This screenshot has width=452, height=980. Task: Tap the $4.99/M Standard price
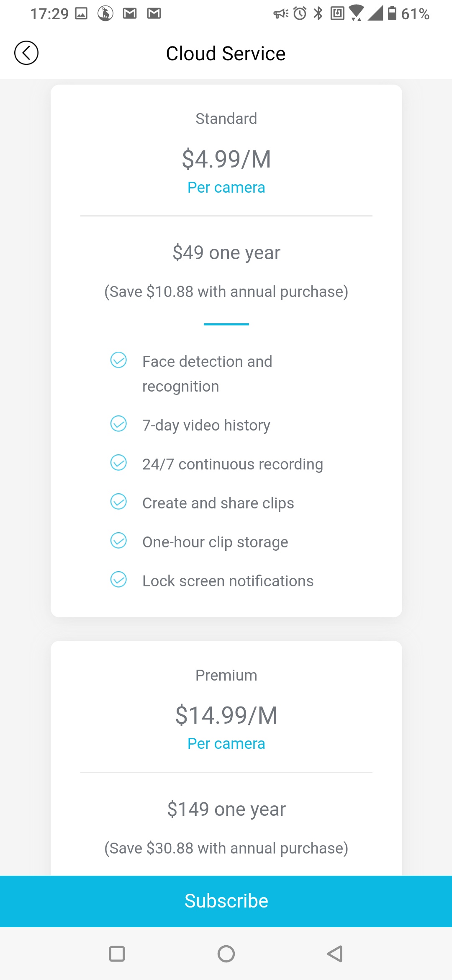[226, 160]
